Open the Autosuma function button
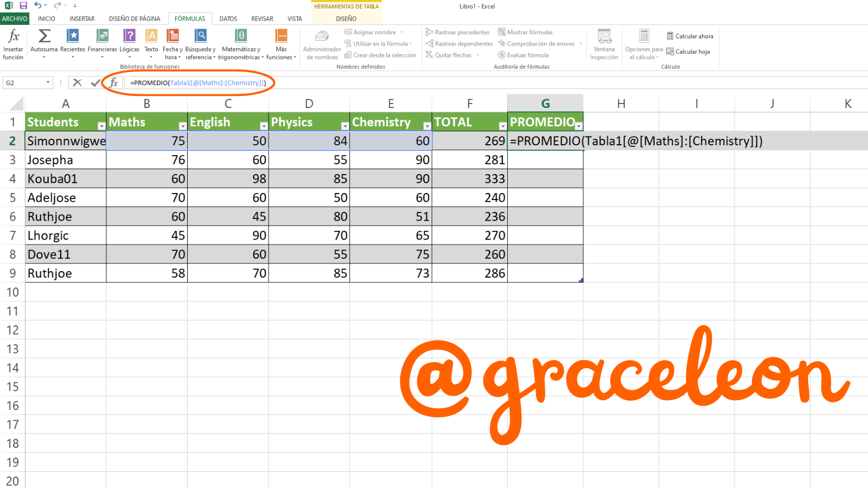This screenshot has height=488, width=868. [x=44, y=44]
